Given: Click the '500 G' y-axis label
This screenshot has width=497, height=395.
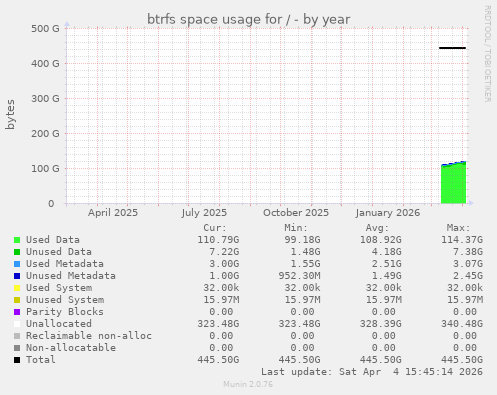Looking at the screenshot, I should point(45,28).
